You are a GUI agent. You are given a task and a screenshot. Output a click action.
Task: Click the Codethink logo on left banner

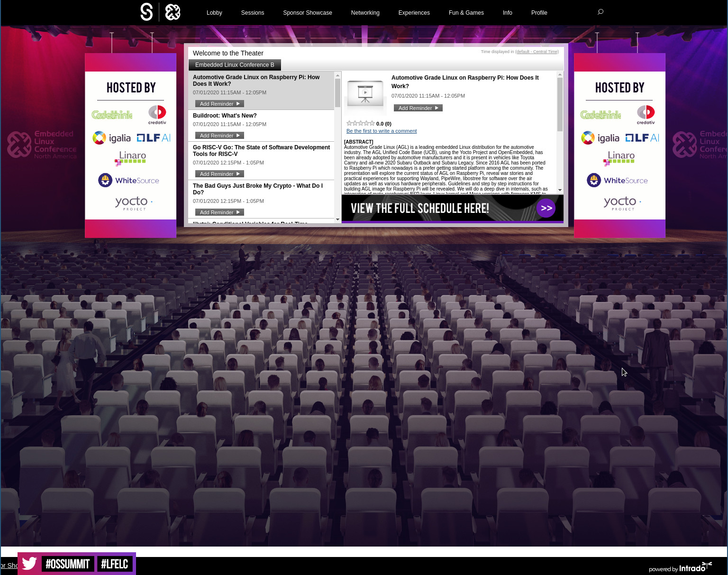point(112,115)
